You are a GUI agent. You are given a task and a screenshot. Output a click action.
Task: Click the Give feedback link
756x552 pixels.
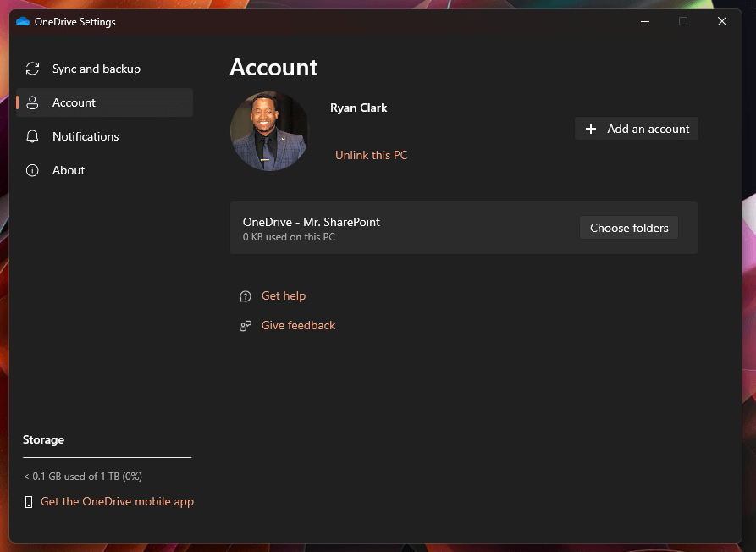[x=298, y=325]
